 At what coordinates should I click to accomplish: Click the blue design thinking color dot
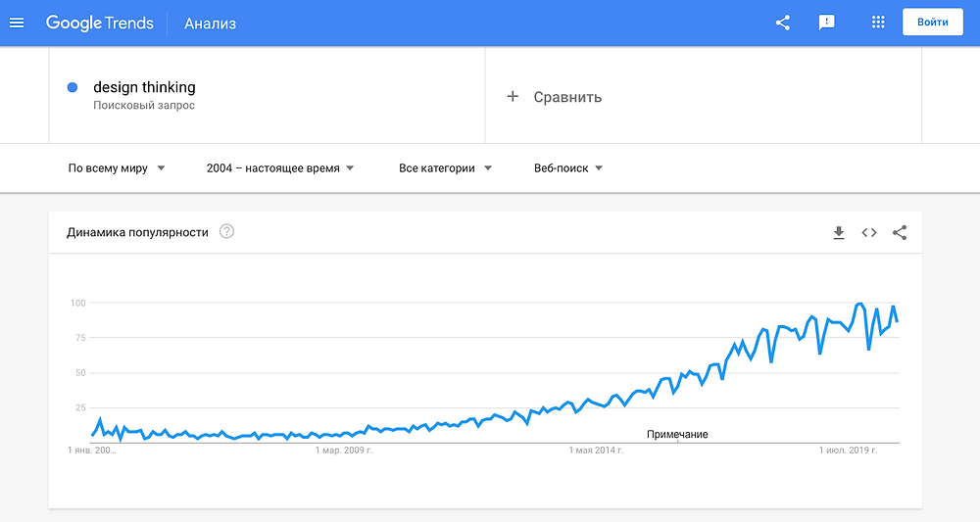[x=73, y=87]
